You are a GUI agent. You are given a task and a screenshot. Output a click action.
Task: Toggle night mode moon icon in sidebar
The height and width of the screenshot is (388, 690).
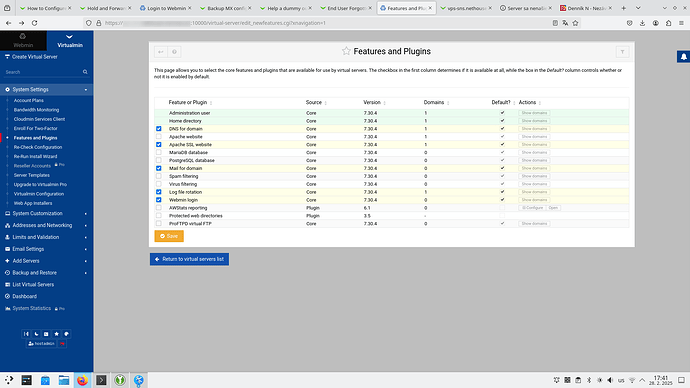(36, 334)
